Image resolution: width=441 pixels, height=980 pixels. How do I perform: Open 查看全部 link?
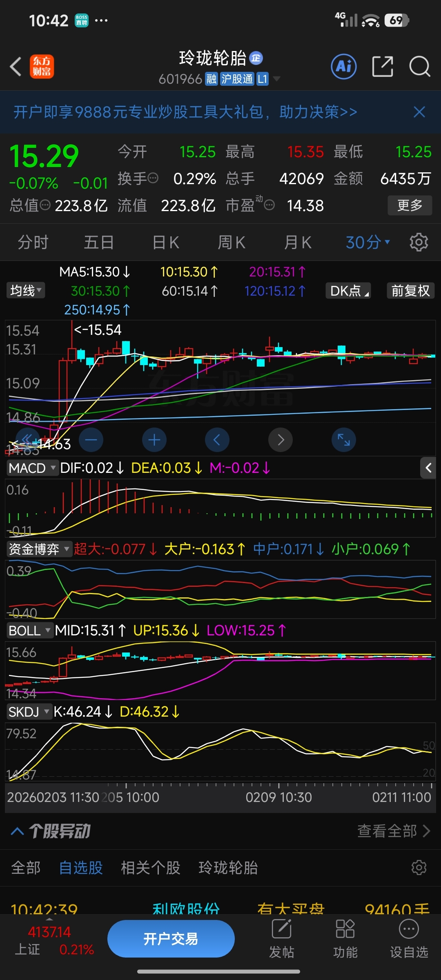coord(394,831)
